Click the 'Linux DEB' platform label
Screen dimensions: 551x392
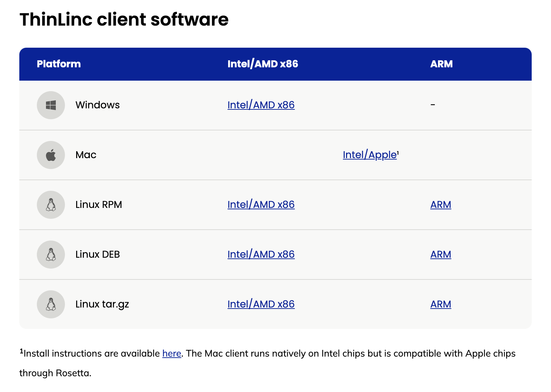point(98,254)
